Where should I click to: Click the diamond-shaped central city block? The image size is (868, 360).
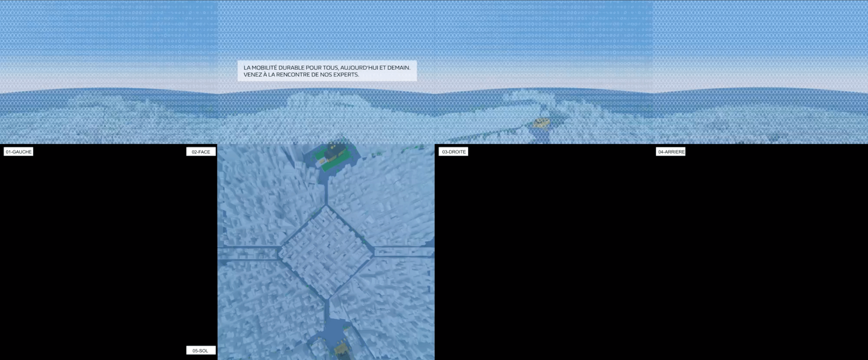pos(326,253)
